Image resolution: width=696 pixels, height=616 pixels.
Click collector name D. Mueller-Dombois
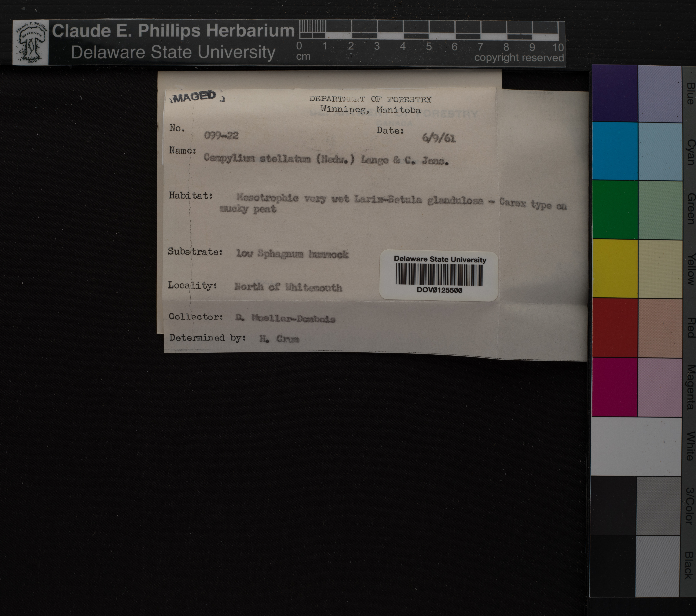285,318
